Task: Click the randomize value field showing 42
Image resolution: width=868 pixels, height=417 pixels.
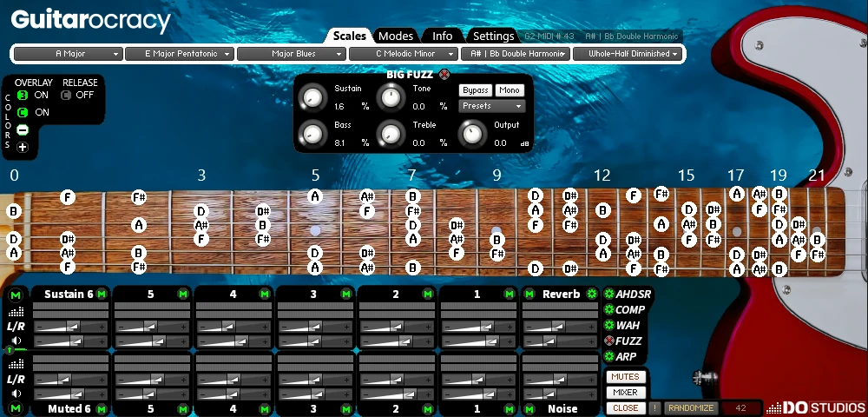Action: pyautogui.click(x=740, y=408)
